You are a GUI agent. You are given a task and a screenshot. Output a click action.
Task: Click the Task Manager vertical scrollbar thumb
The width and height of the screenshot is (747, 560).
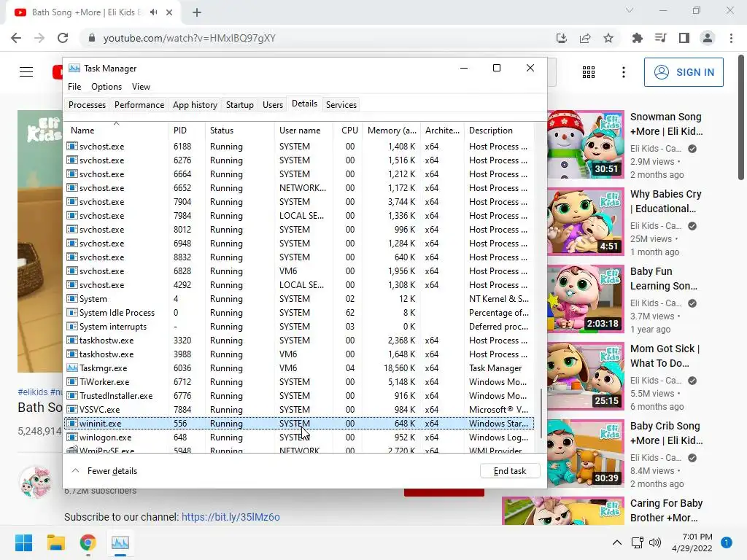coord(541,413)
